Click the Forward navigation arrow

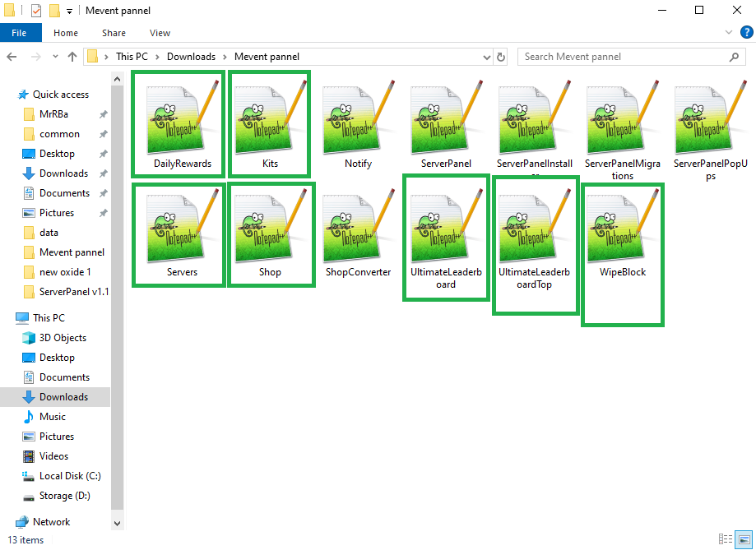pos(35,57)
